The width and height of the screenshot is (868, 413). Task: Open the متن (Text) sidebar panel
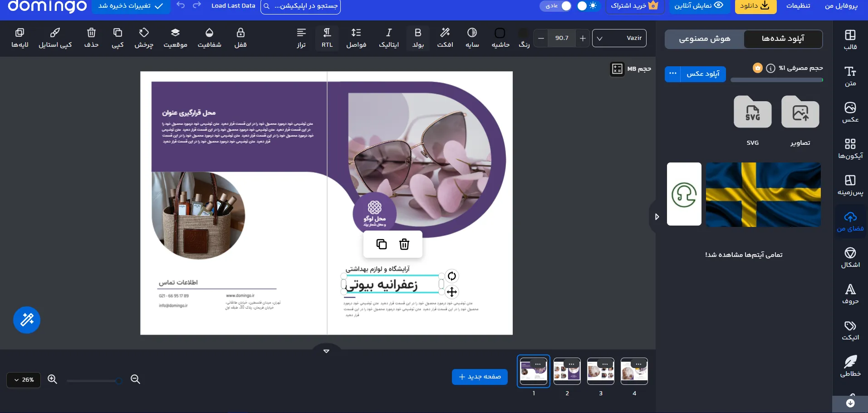[x=850, y=76]
